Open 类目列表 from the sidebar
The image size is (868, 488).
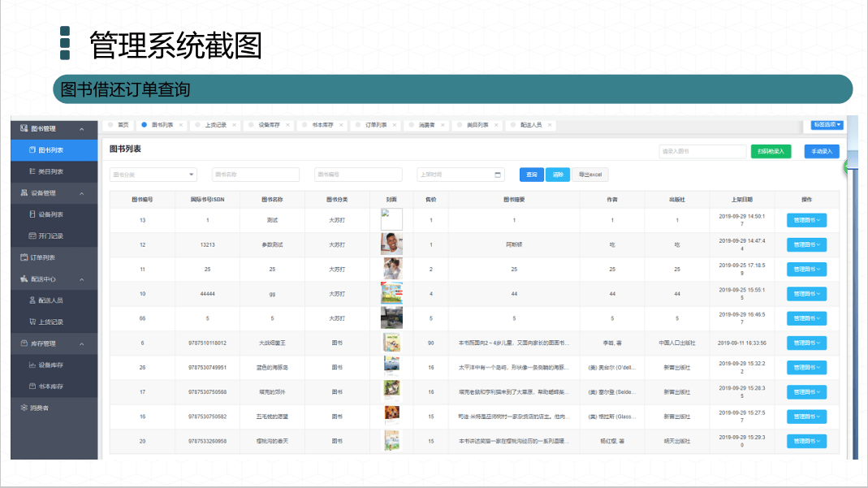point(48,171)
